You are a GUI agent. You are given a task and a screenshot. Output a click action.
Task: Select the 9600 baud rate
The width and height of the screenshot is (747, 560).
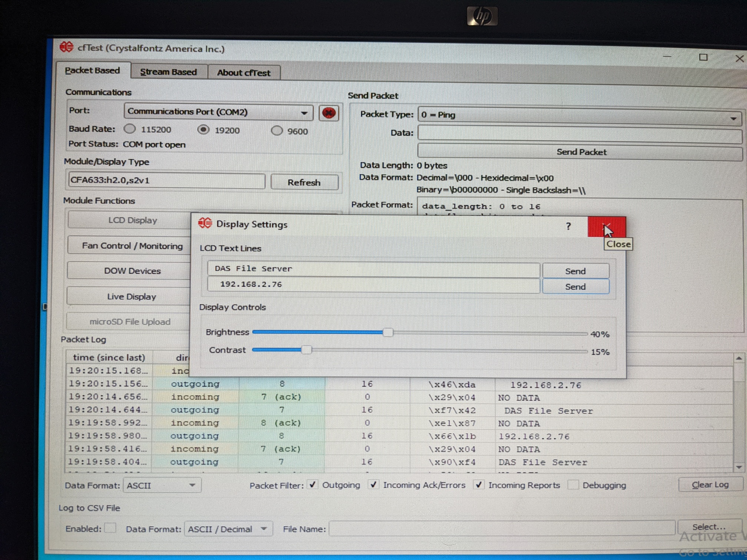point(276,131)
